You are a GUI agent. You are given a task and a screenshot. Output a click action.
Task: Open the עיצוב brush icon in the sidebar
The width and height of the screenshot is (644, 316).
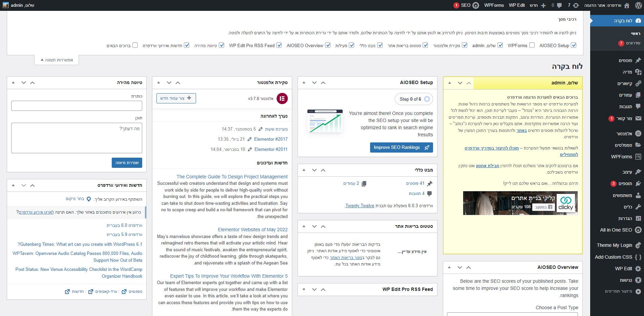638,172
